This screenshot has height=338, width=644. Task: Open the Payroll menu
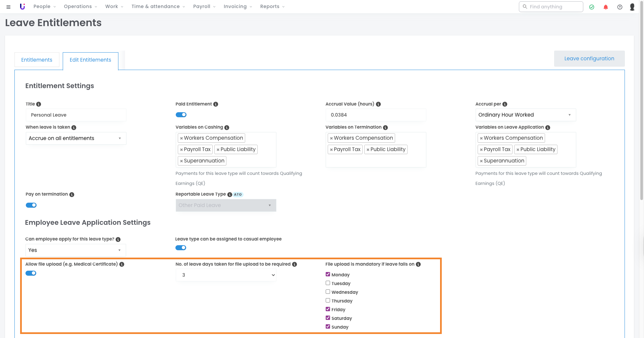[205, 7]
